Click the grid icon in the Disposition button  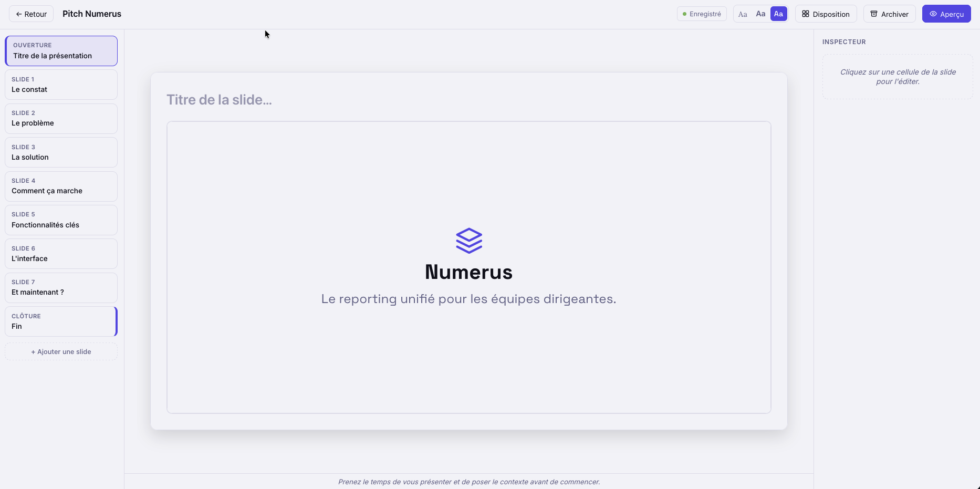pyautogui.click(x=805, y=14)
